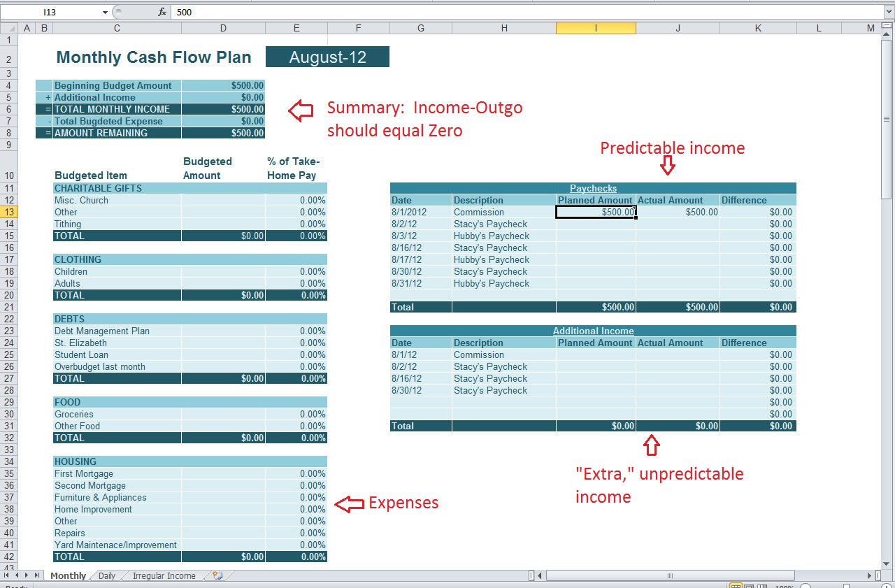This screenshot has height=588, width=895.
Task: Click horizontal scrollbar right arrow
Action: 870,575
